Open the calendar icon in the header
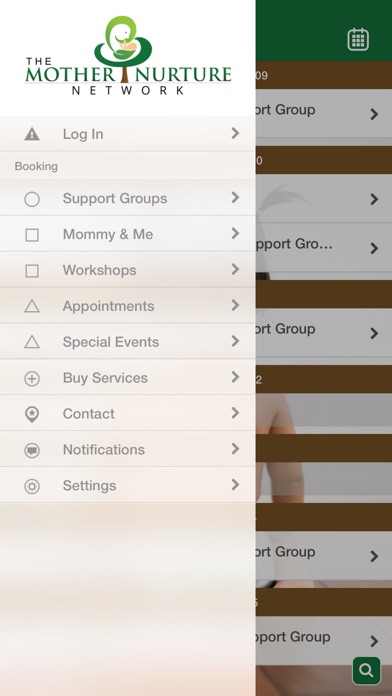The image size is (392, 696). tap(358, 40)
